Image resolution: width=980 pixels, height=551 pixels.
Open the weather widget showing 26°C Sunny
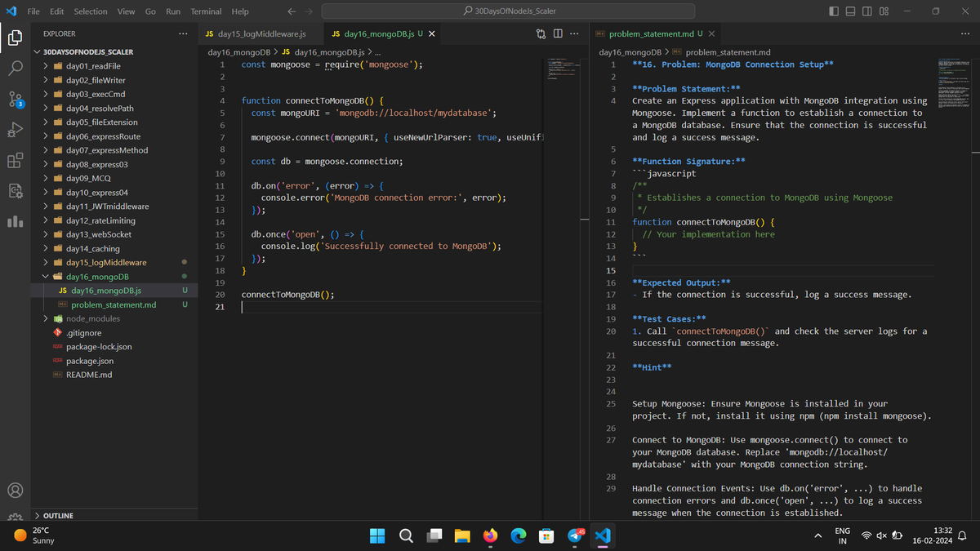tap(34, 535)
